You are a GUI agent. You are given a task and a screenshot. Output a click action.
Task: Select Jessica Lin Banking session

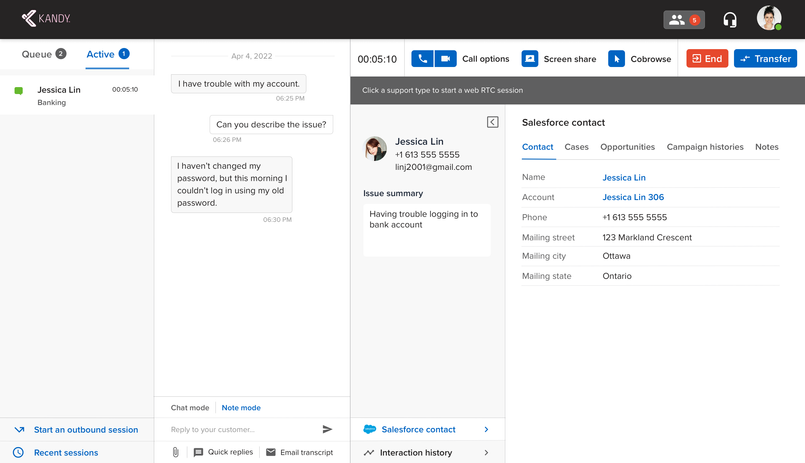point(77,95)
